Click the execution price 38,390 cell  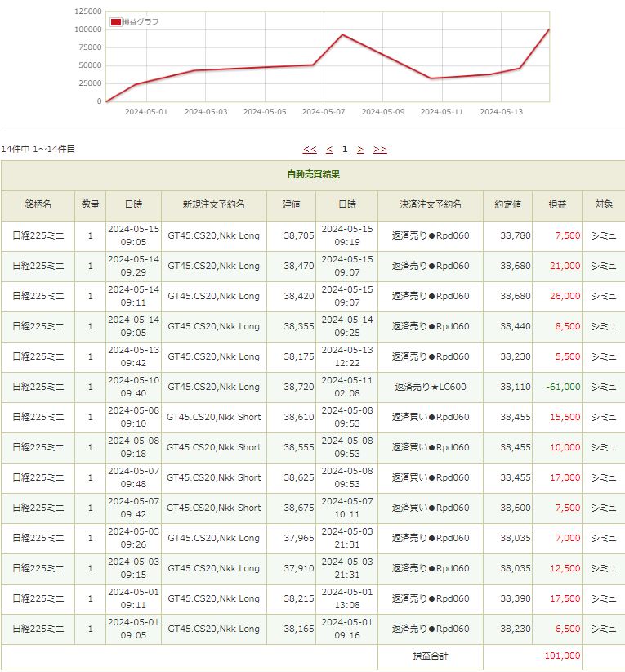(507, 598)
